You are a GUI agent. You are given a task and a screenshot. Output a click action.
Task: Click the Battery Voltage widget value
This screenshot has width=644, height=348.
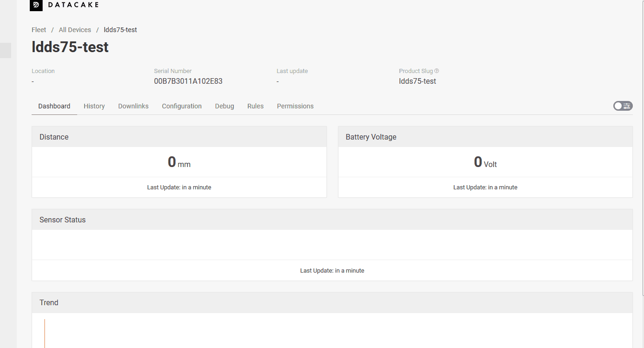[485, 162]
